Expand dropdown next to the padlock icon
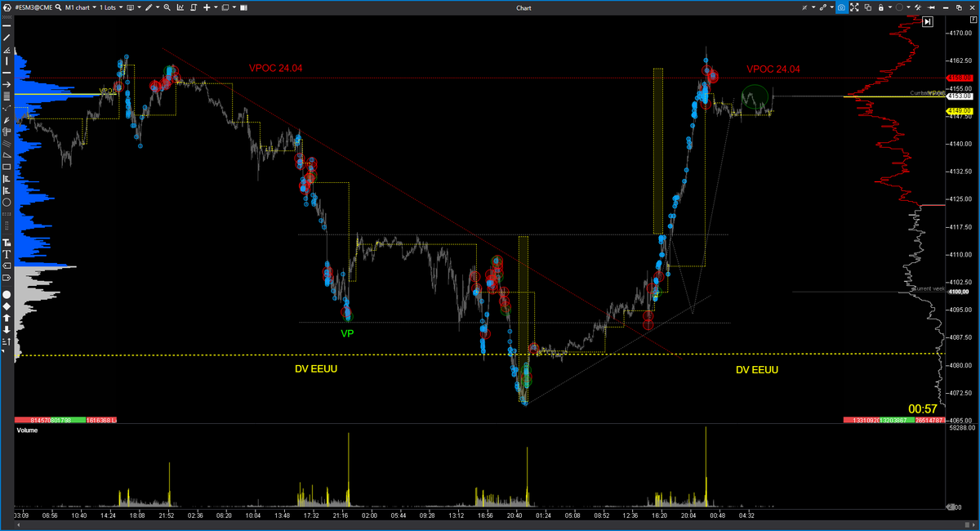This screenshot has height=531, width=980. click(x=890, y=7)
